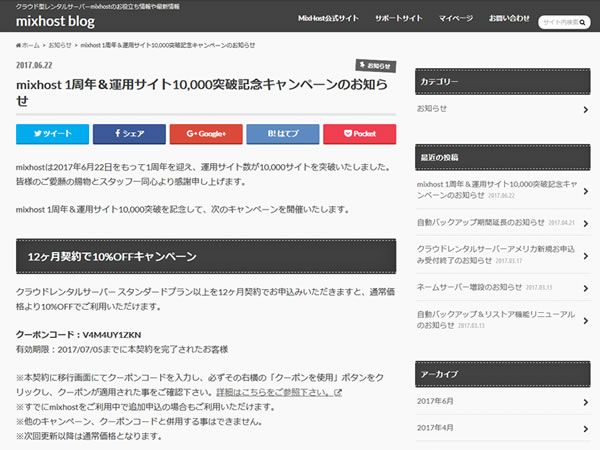Click chevron beside 2017年4月 archive
Viewport: 600px width, 450px height.
[x=586, y=429]
